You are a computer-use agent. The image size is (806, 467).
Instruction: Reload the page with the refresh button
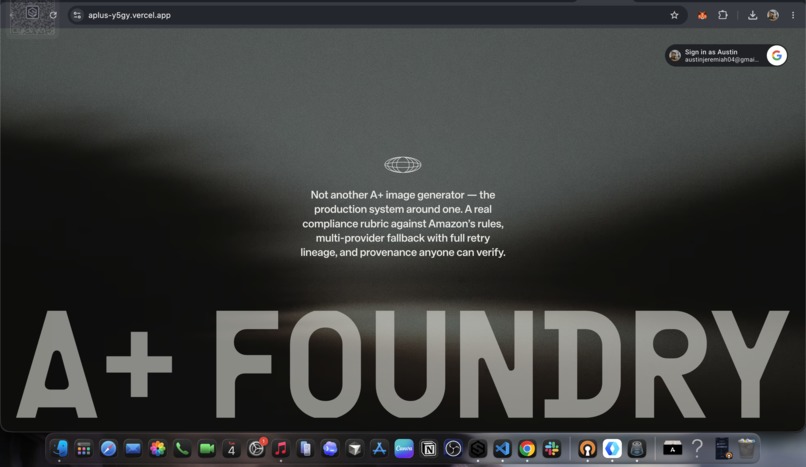pos(53,15)
